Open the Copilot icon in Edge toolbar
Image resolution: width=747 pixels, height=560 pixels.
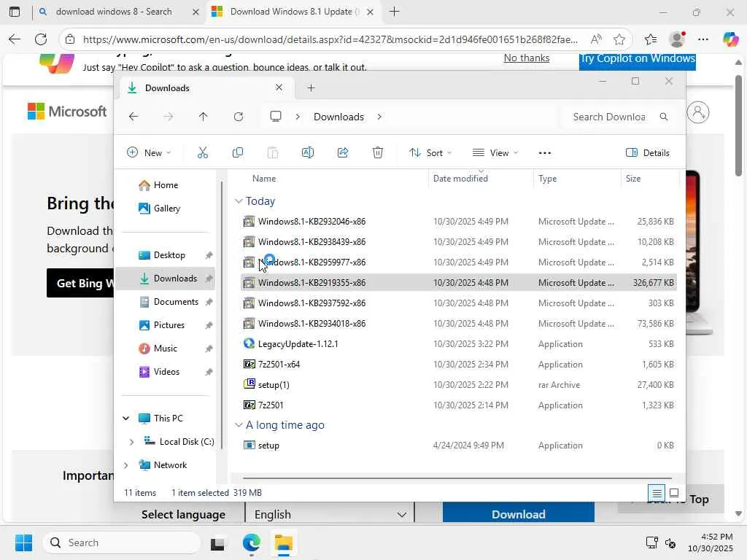[x=730, y=39]
